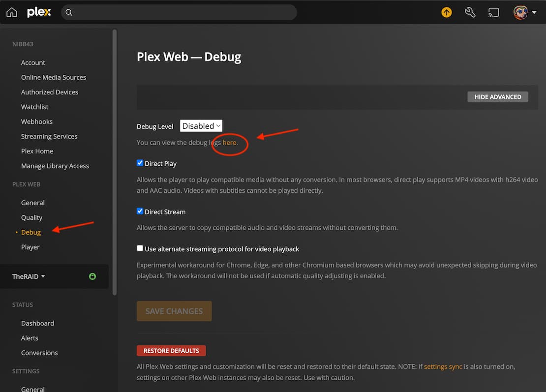Open Account settings

tap(33, 62)
